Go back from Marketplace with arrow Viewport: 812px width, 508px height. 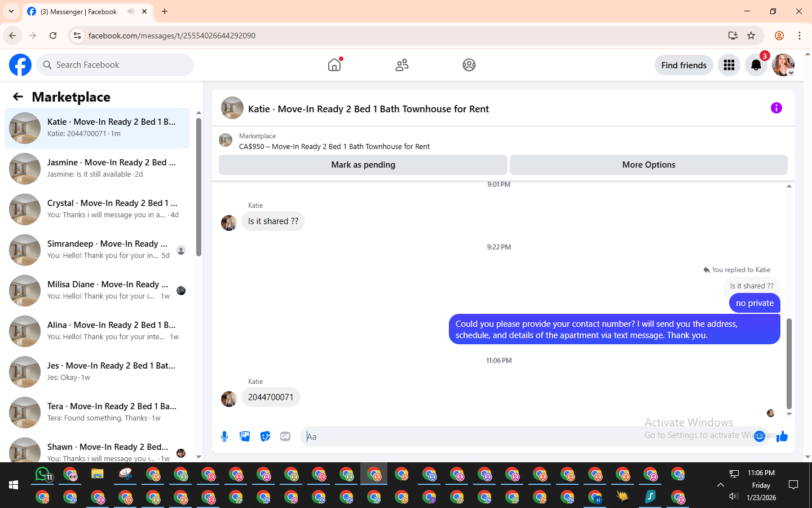pyautogui.click(x=18, y=97)
